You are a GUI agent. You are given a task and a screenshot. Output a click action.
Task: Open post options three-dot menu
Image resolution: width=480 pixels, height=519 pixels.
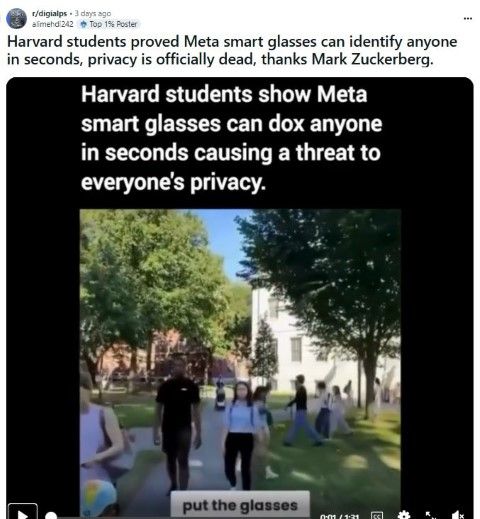(468, 18)
